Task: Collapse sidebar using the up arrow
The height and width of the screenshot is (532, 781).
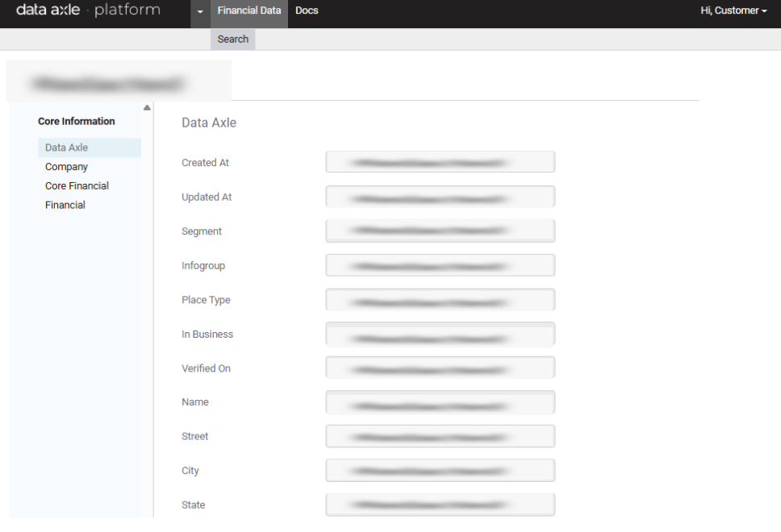Action: tap(147, 108)
